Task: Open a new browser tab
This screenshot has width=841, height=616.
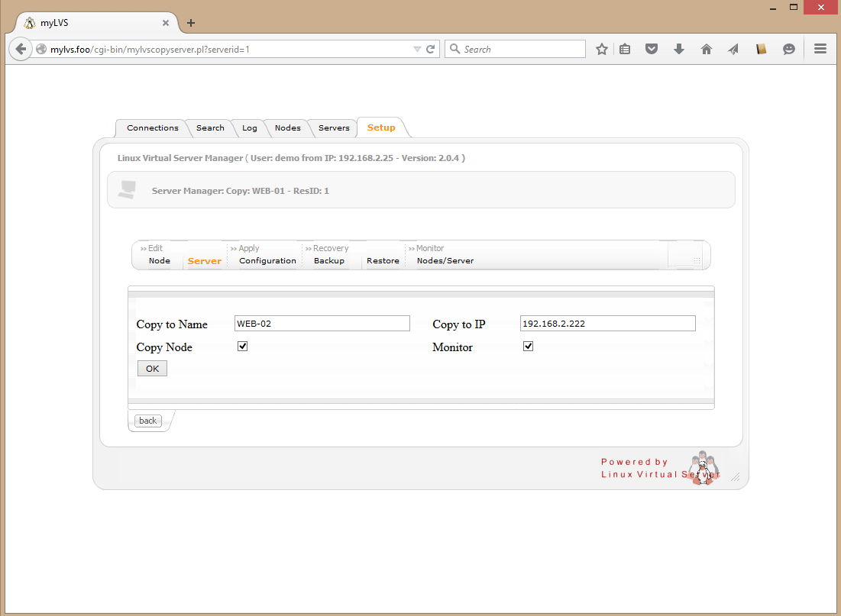Action: coord(191,23)
